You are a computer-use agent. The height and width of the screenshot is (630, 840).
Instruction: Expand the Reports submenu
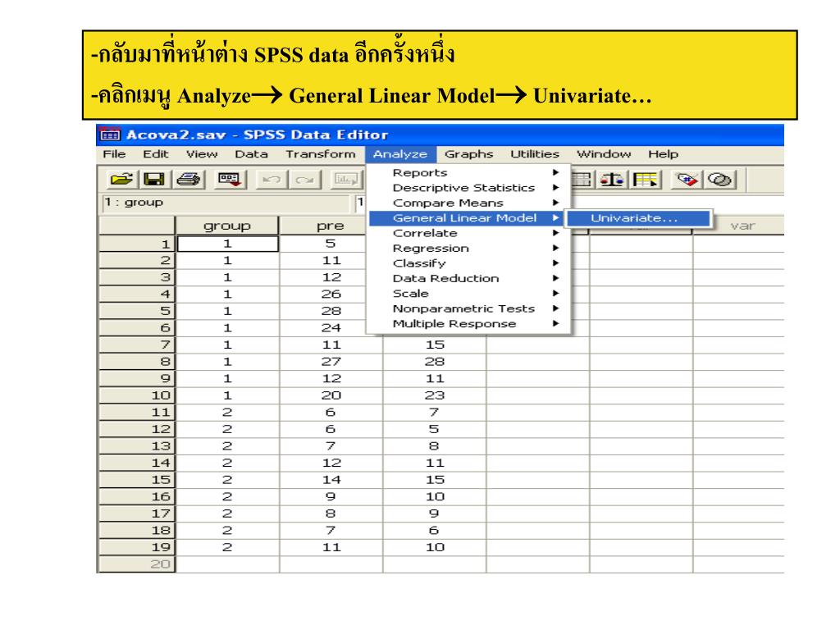pos(468,173)
